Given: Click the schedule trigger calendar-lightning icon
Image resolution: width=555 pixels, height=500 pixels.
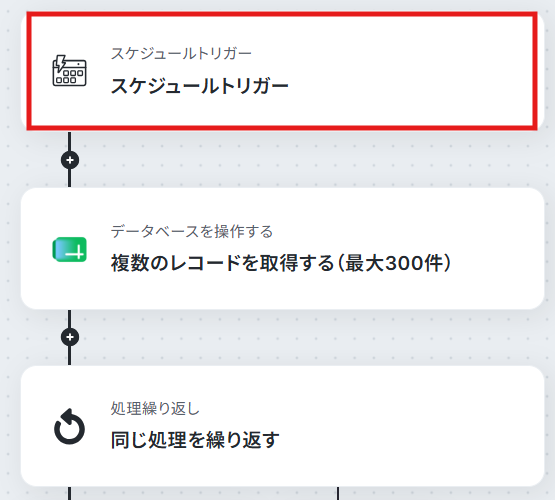Looking at the screenshot, I should [x=69, y=70].
